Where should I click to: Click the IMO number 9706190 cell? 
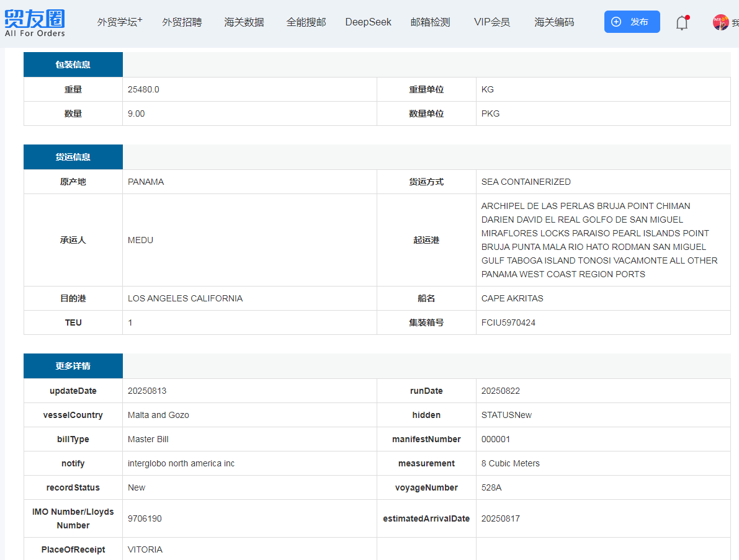tap(145, 518)
